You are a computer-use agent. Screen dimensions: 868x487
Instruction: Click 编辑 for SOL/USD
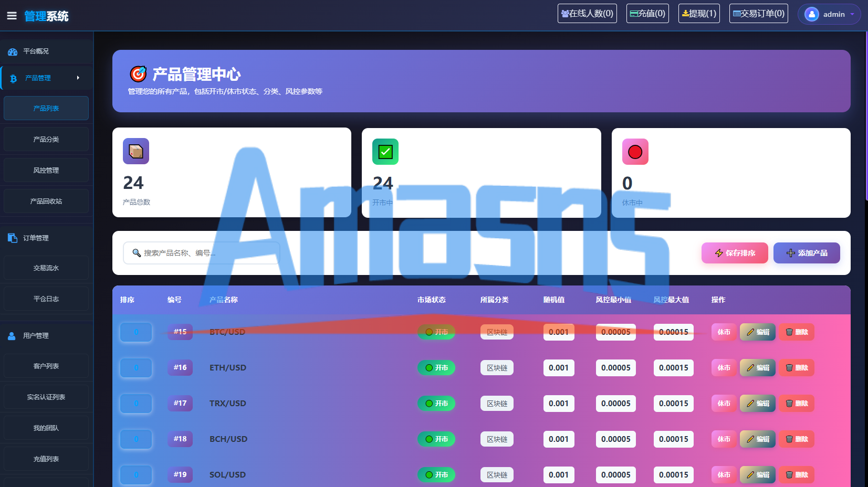(x=758, y=475)
